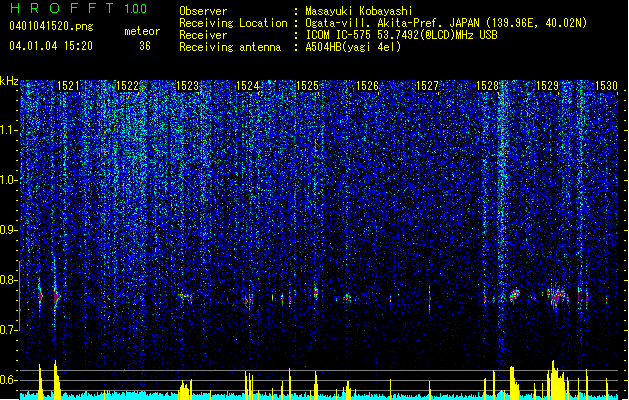Click the 1528 time marker
The height and width of the screenshot is (400, 629).
487,86
